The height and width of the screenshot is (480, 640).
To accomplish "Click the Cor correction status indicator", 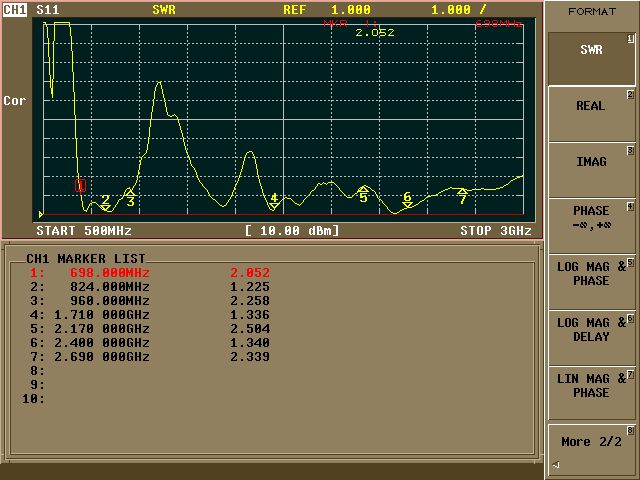I will click(x=15, y=100).
